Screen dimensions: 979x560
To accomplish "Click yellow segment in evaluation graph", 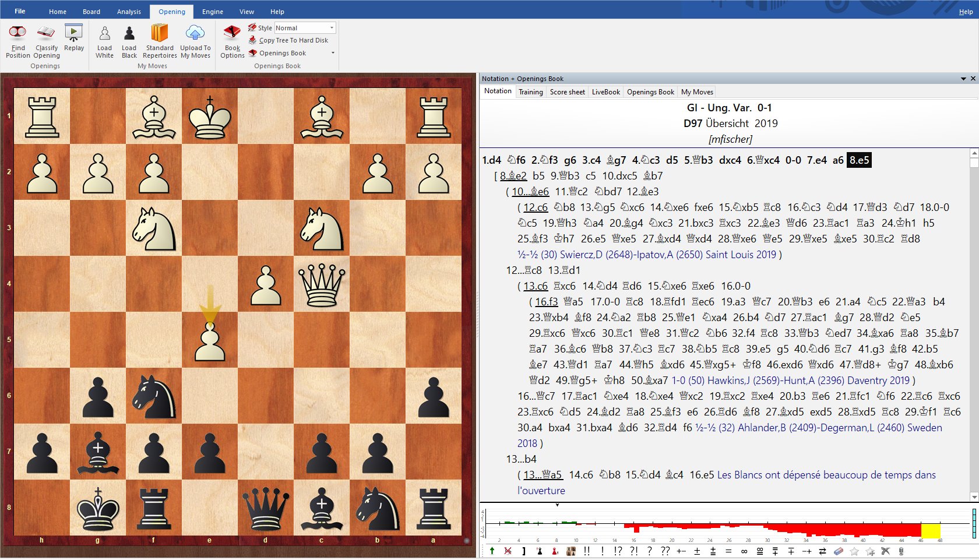I will [x=931, y=530].
